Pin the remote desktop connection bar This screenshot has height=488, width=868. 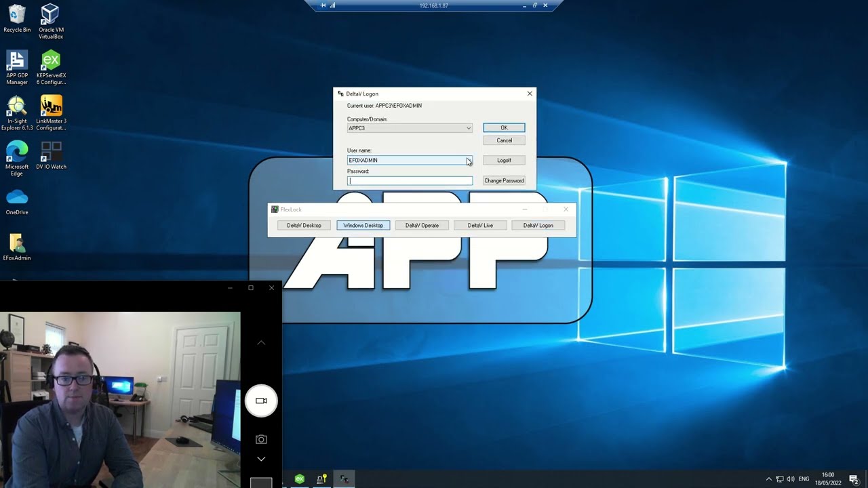(323, 5)
